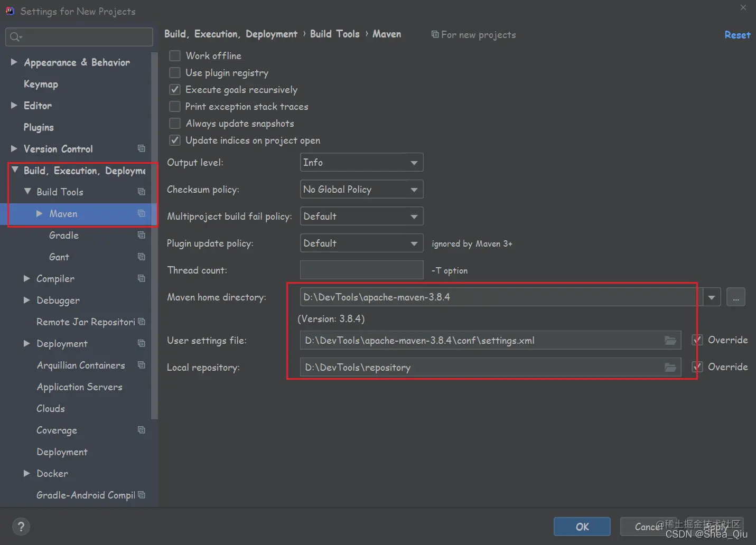The image size is (756, 545).
Task: Click the Thread count input field
Action: [x=362, y=270]
